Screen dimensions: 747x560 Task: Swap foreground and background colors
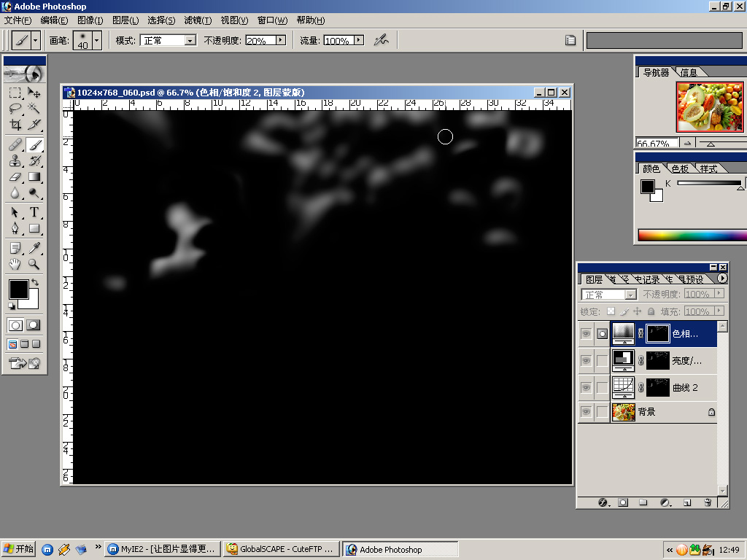[35, 282]
